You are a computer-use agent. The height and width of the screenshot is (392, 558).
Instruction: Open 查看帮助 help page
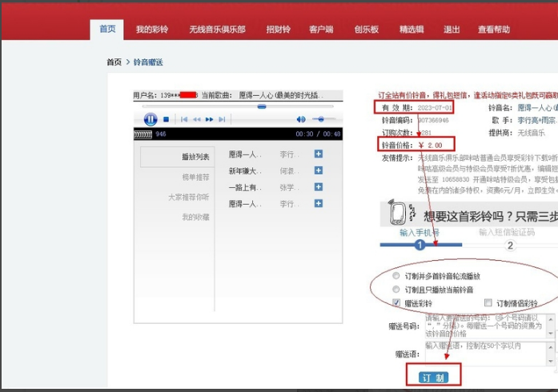click(x=494, y=29)
